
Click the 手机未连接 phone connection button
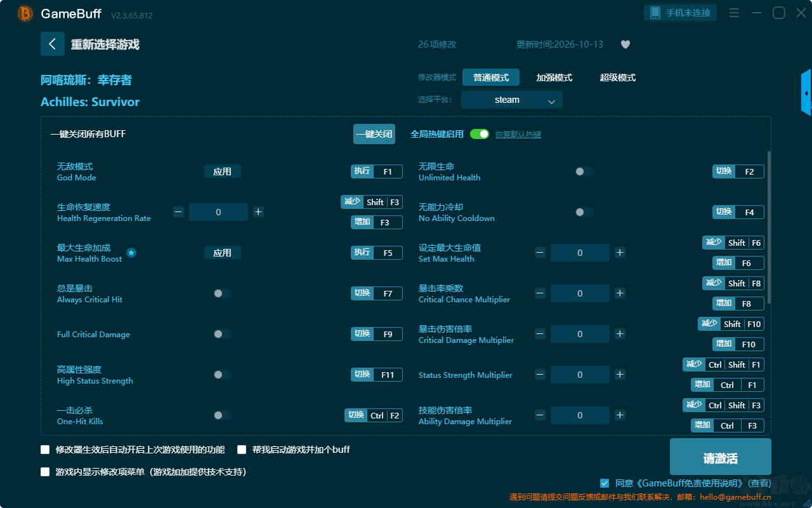tap(681, 13)
